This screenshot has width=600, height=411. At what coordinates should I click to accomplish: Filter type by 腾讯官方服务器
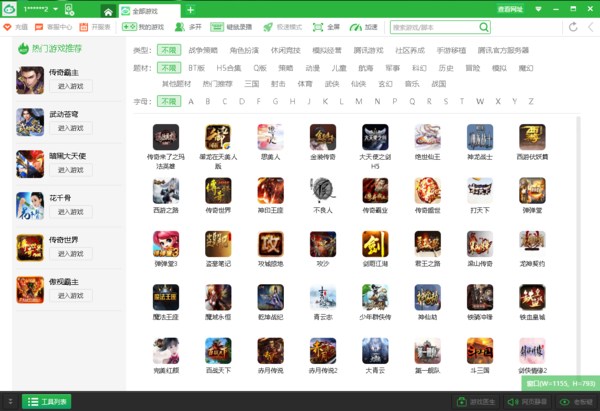pyautogui.click(x=503, y=50)
